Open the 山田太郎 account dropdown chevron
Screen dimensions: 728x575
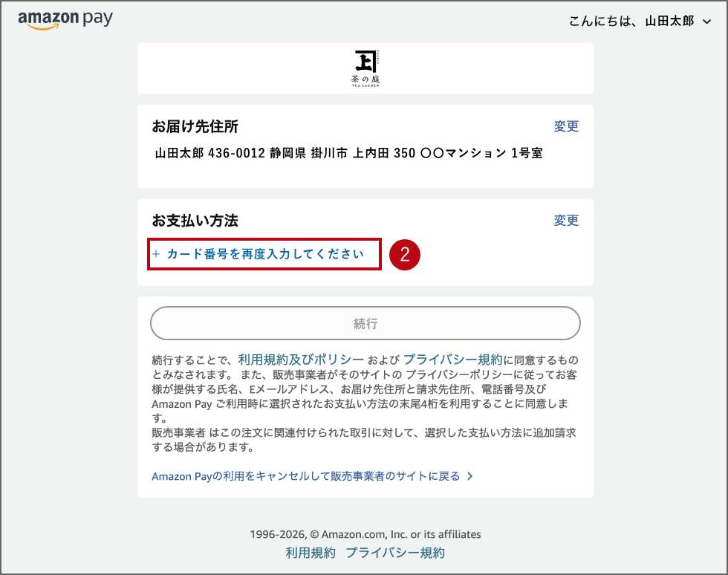[x=707, y=22]
